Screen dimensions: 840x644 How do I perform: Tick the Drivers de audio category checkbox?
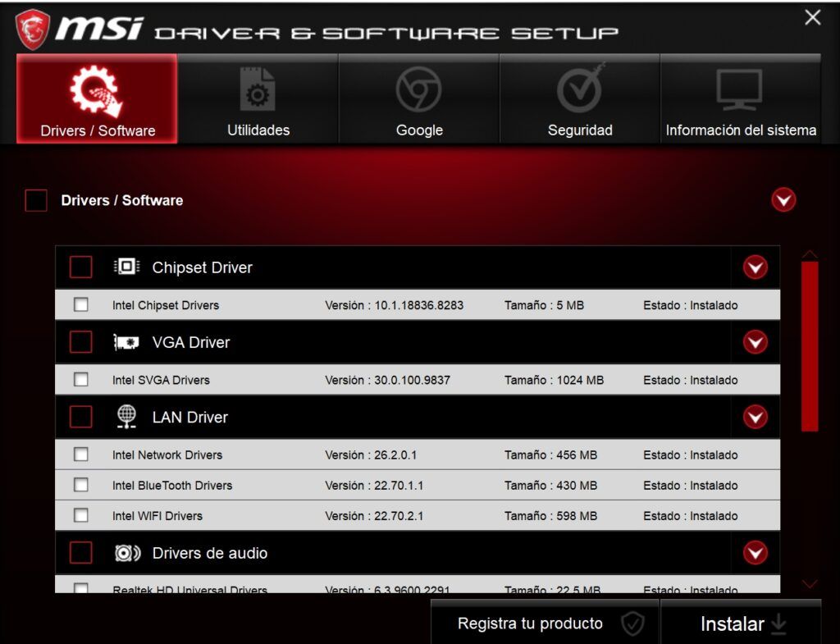(x=81, y=553)
